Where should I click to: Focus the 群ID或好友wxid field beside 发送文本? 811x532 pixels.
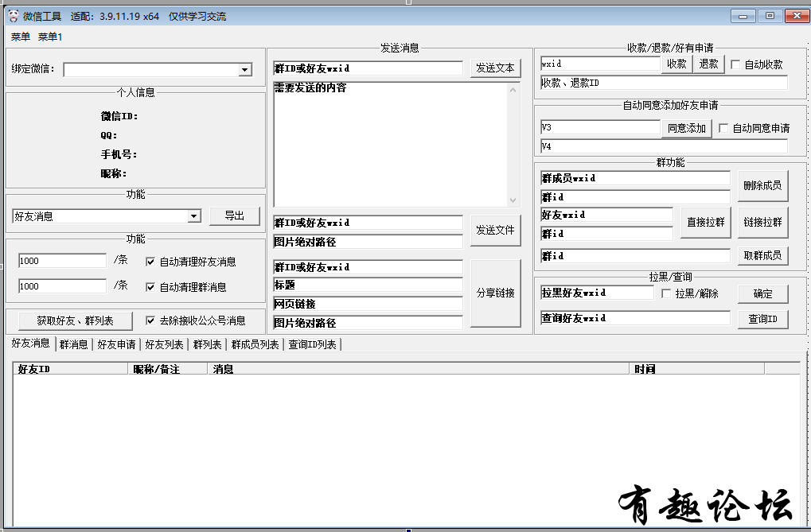[x=368, y=68]
